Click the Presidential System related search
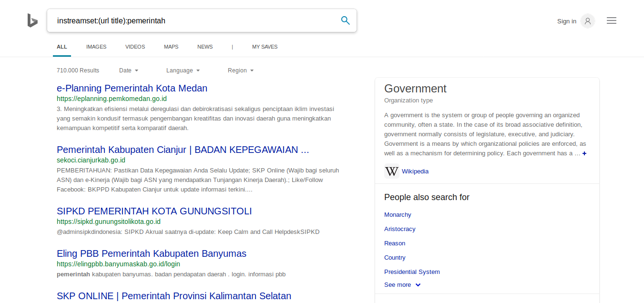This screenshot has width=644, height=303. [412, 272]
